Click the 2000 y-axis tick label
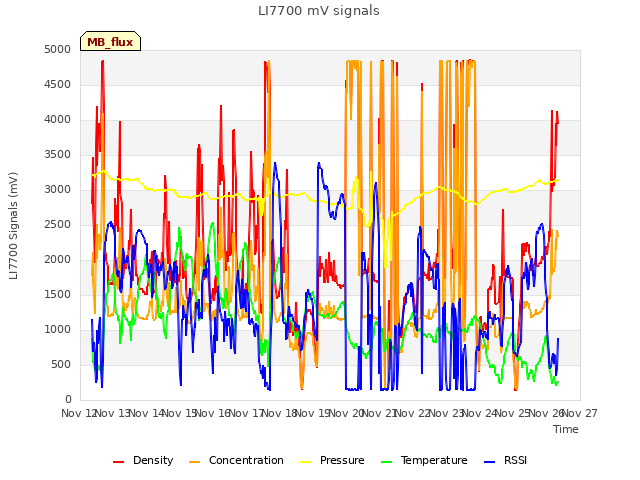The image size is (640, 480). pos(58,260)
